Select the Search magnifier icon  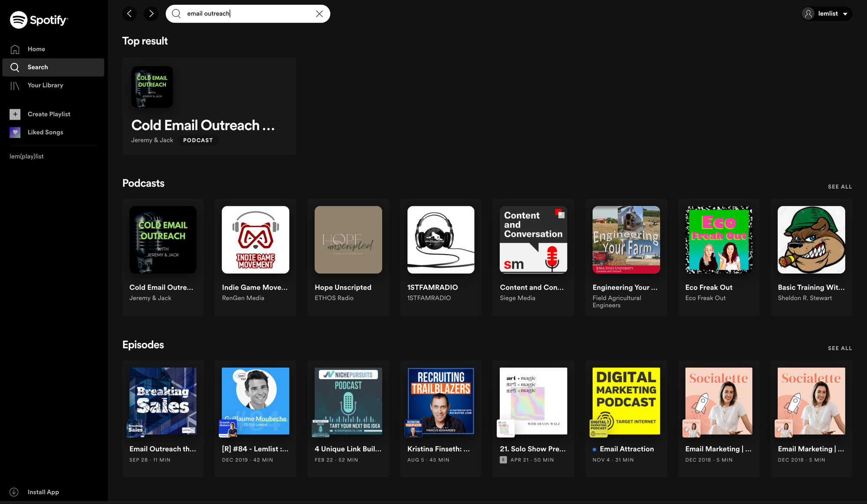pos(15,67)
